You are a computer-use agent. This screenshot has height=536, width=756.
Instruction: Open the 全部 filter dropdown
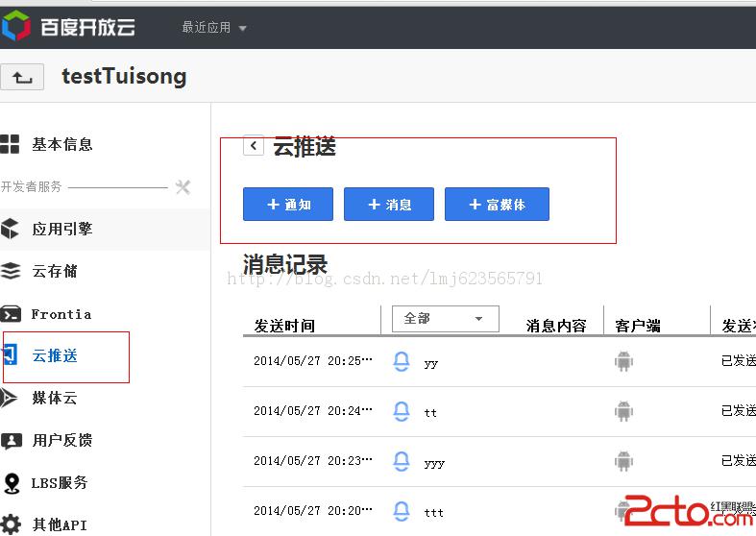pos(445,319)
